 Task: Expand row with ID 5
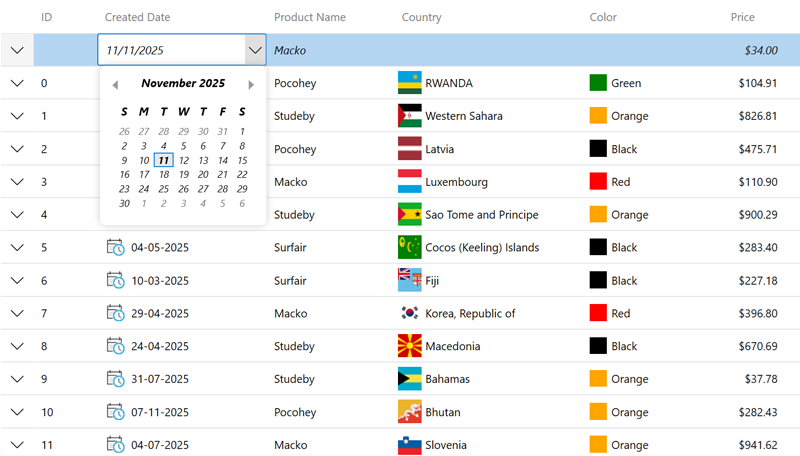coord(17,247)
